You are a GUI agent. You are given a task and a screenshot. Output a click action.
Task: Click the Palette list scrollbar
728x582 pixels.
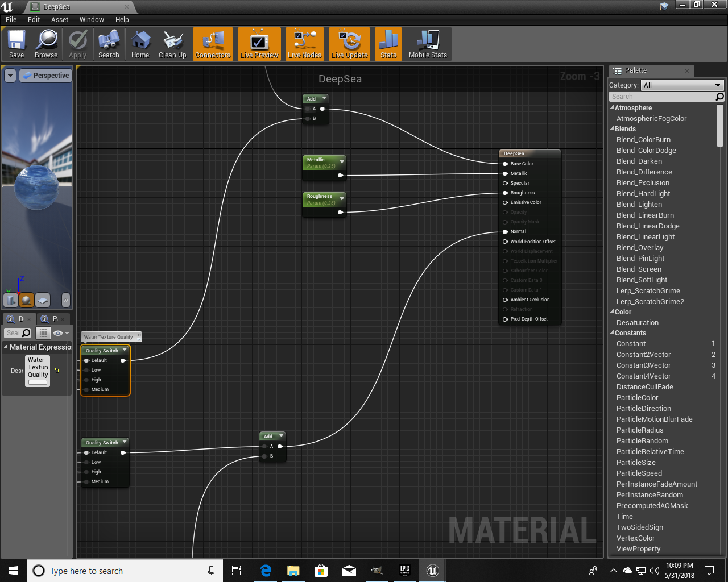[x=720, y=125]
